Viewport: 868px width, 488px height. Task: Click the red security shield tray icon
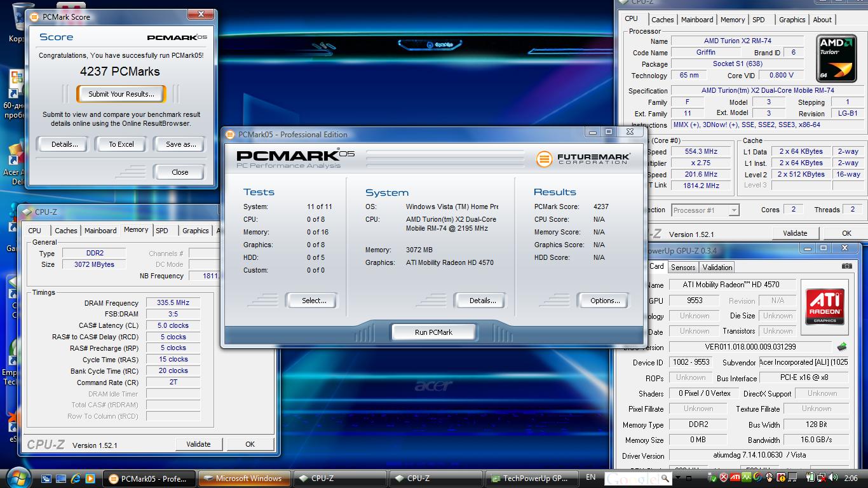click(723, 478)
